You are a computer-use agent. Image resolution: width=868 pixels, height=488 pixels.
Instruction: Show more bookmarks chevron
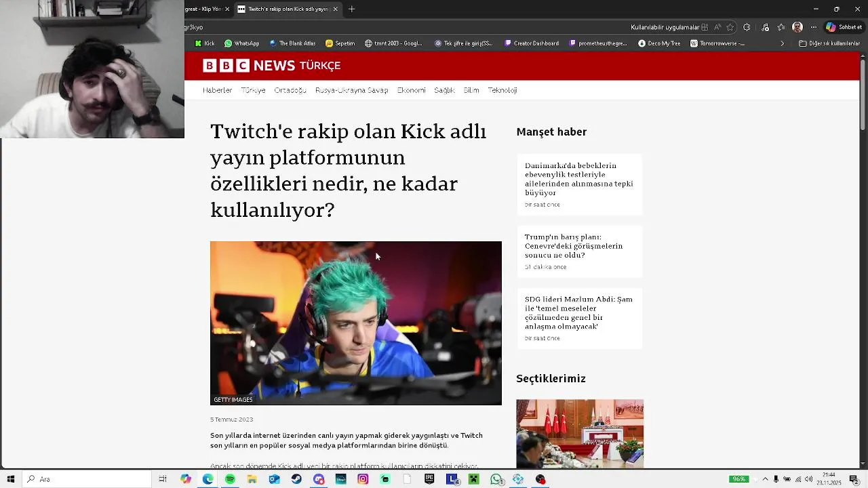(782, 43)
